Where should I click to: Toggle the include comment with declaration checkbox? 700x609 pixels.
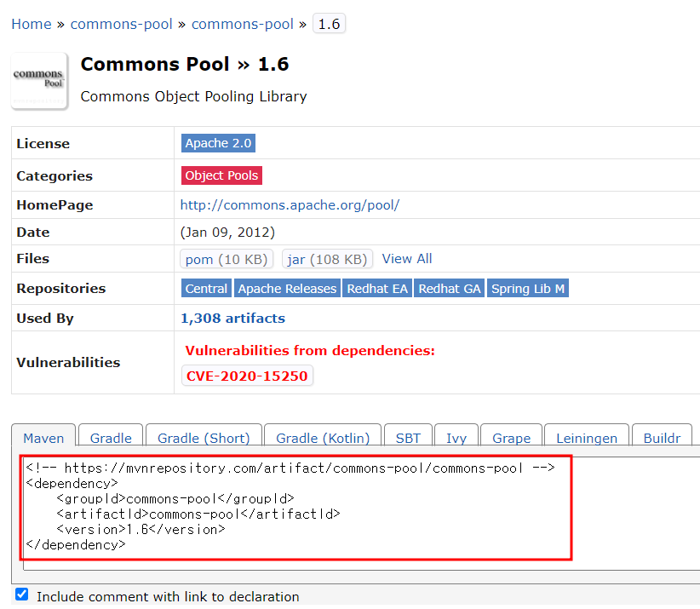(21, 594)
